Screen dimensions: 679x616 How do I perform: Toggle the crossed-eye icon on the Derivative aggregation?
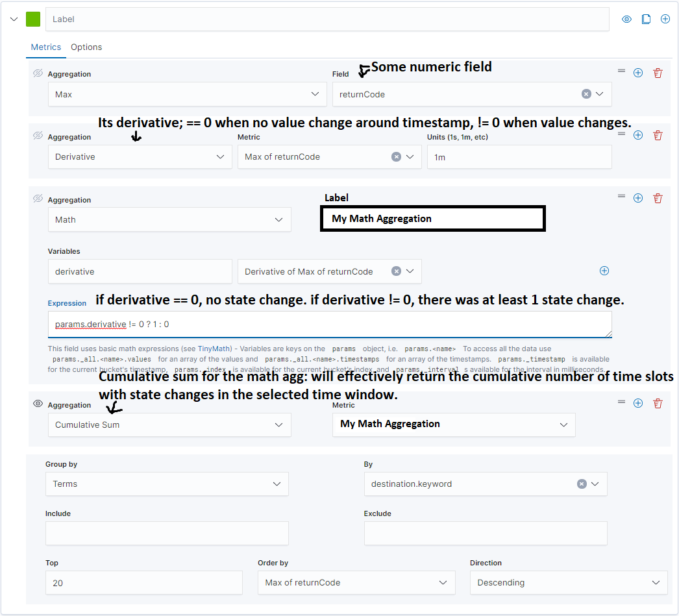tap(38, 135)
